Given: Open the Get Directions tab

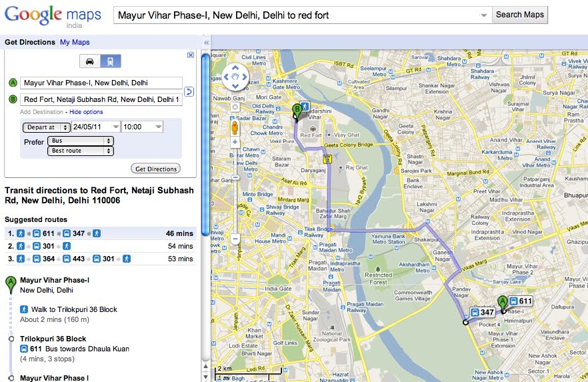Looking at the screenshot, I should click(30, 42).
